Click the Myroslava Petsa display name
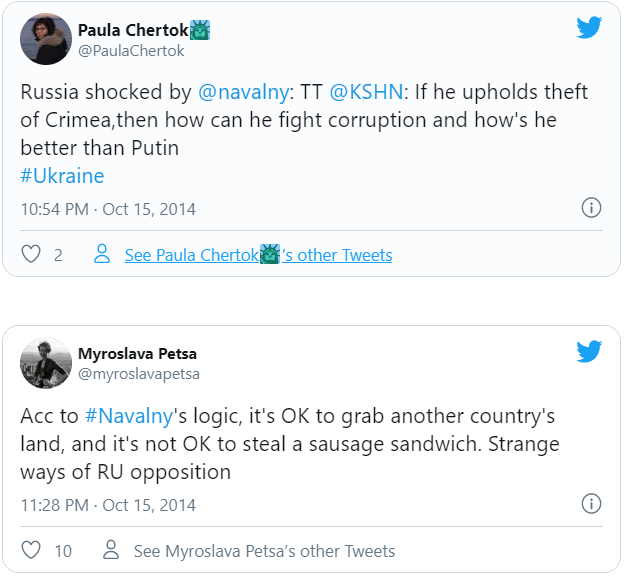The width and height of the screenshot is (624, 577). 138,353
